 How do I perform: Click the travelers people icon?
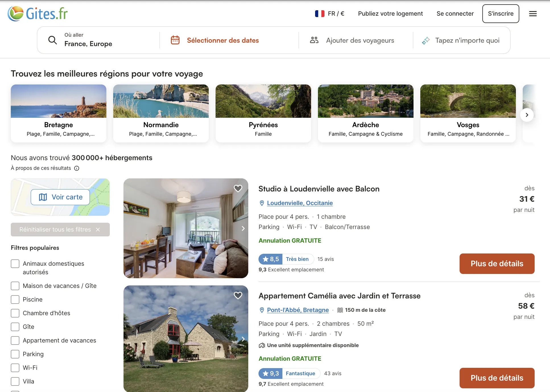[314, 40]
